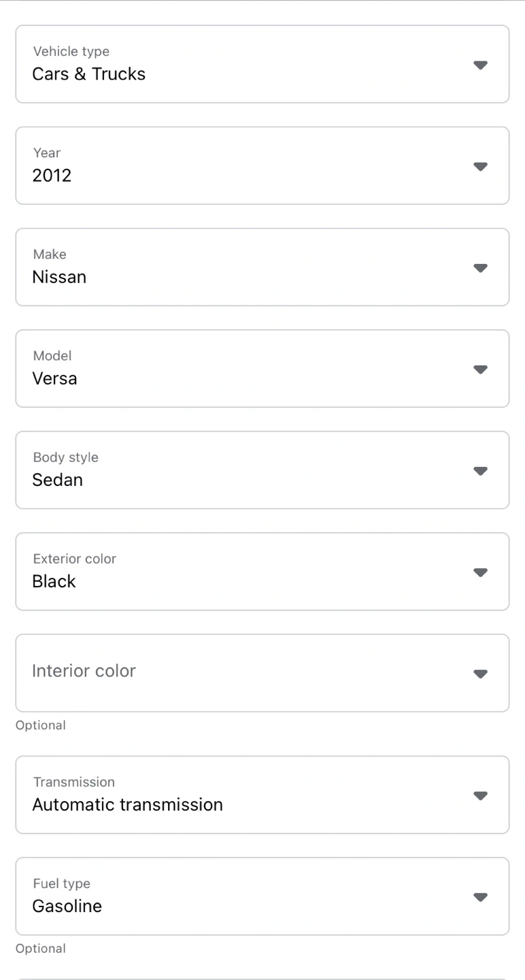Click the Make field's dropdown arrow

click(480, 268)
